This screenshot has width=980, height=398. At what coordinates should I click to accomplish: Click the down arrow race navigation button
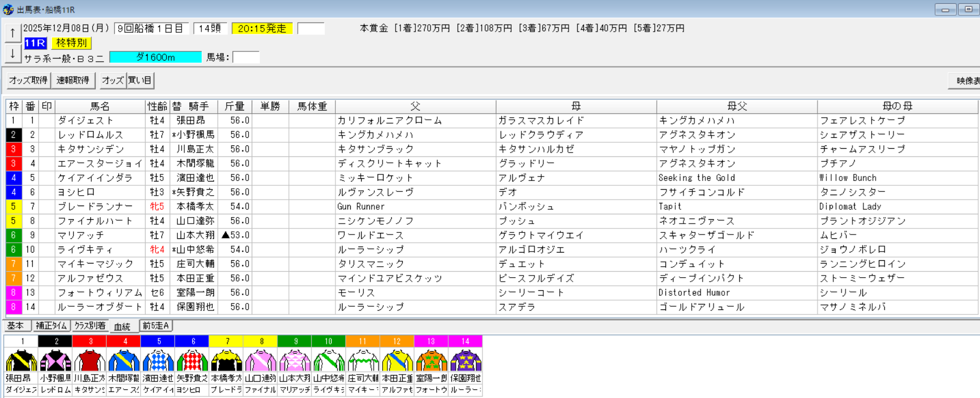[13, 54]
